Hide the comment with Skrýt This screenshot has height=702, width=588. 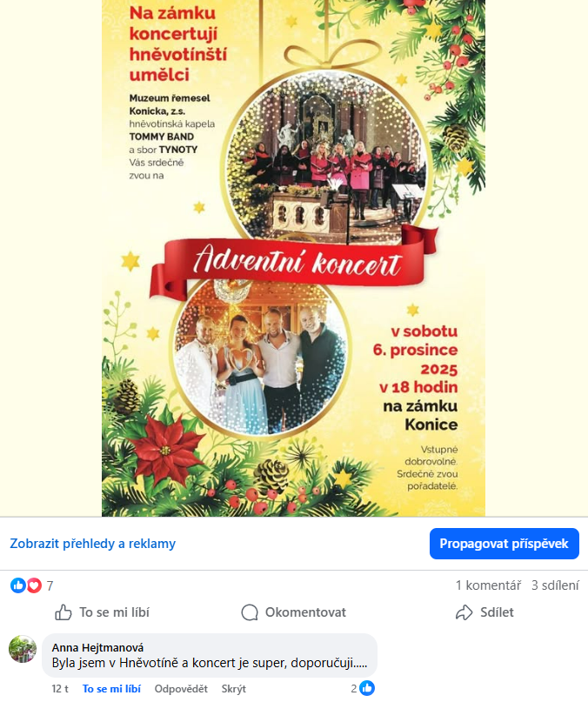(x=233, y=689)
